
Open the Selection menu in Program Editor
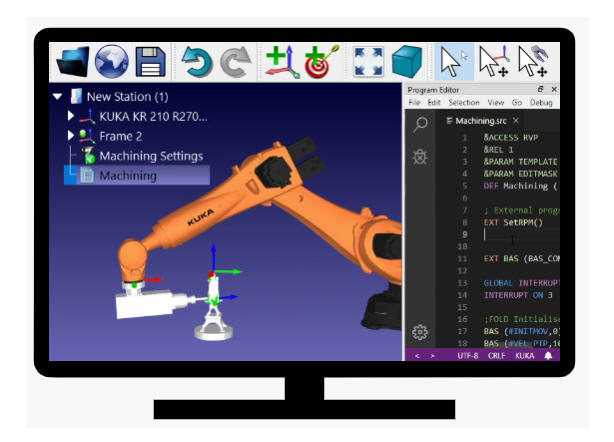point(463,102)
